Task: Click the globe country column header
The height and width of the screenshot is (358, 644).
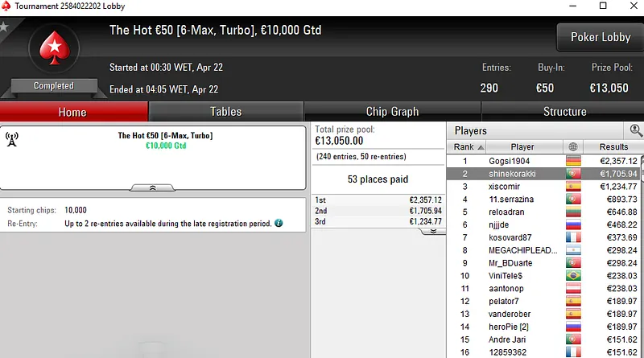Action: [573, 147]
